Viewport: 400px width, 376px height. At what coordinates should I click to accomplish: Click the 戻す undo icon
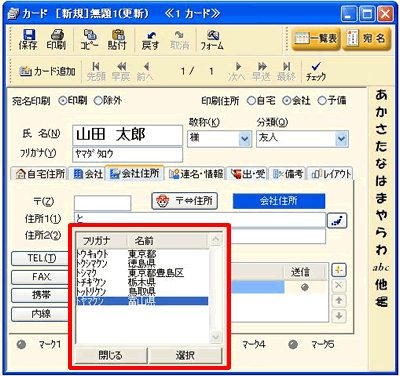tap(150, 39)
